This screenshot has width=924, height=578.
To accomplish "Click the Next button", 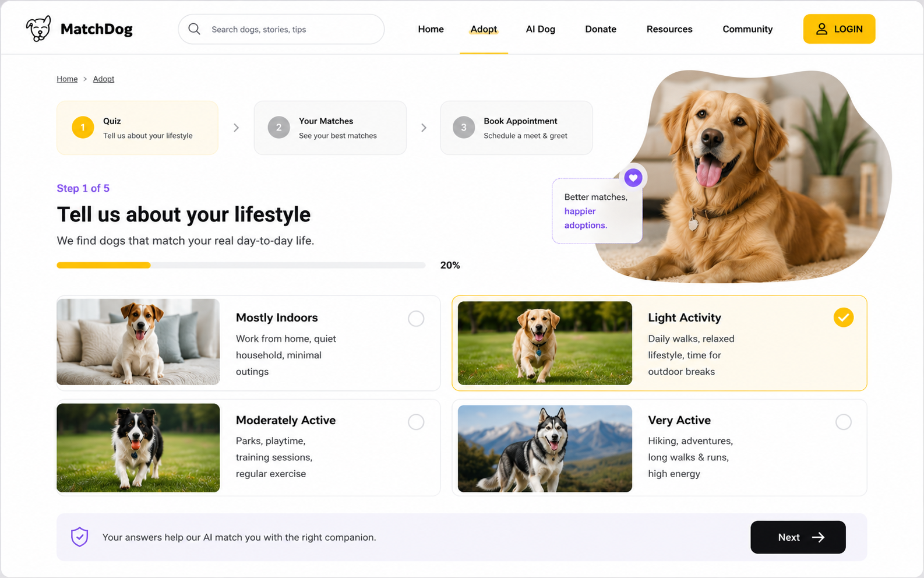I will point(798,537).
